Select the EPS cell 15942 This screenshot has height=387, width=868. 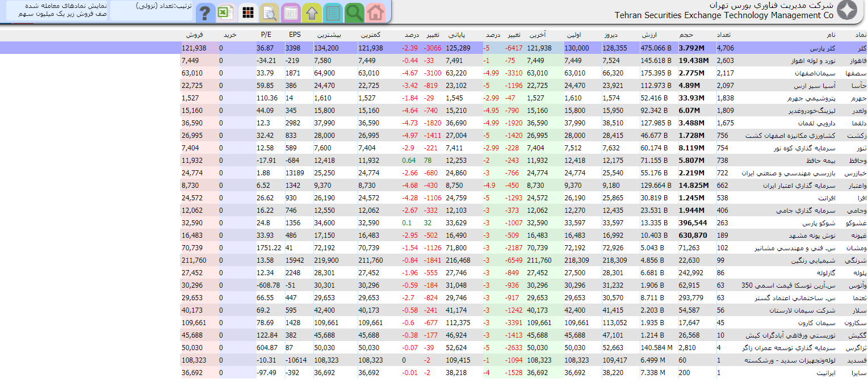coord(295,260)
